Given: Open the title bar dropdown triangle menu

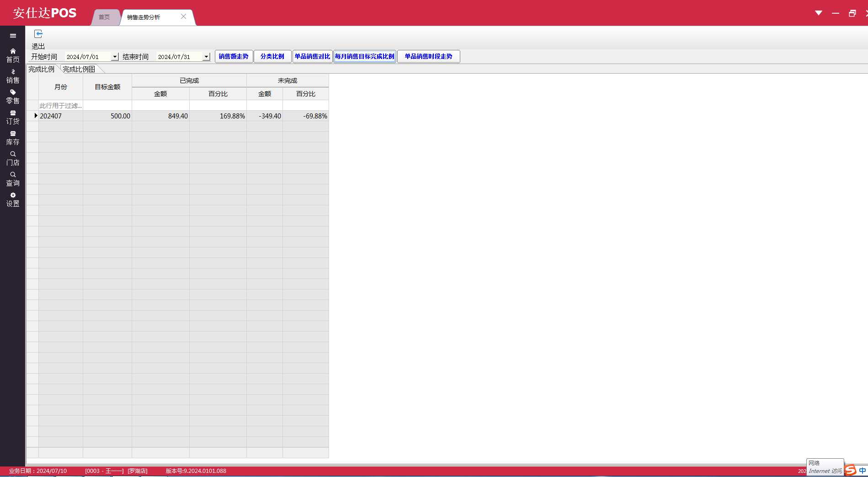Looking at the screenshot, I should point(819,13).
